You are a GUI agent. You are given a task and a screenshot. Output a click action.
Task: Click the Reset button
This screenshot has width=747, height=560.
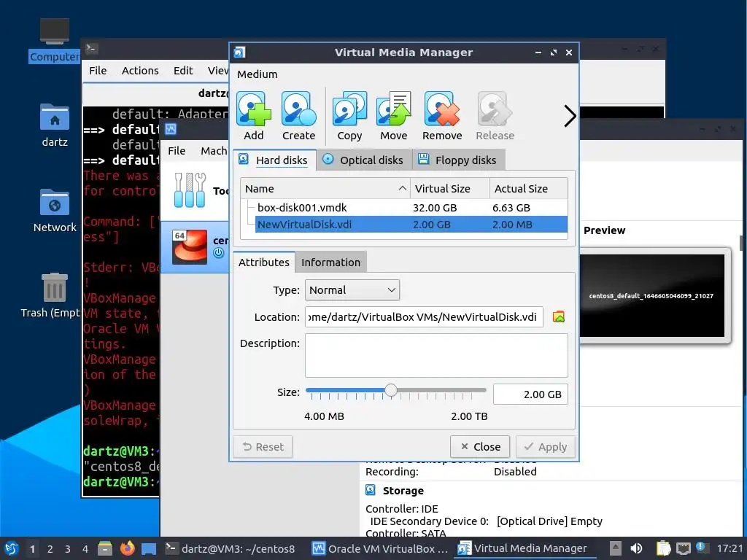click(x=263, y=447)
